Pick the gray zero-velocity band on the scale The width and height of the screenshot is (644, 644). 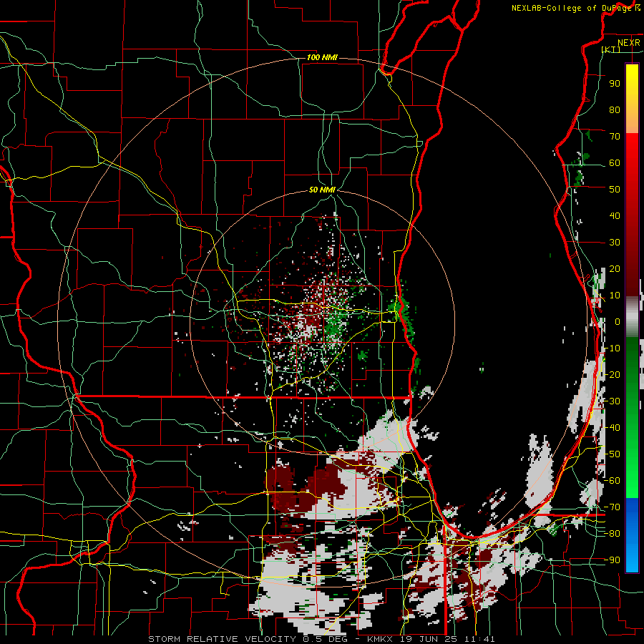coord(632,316)
